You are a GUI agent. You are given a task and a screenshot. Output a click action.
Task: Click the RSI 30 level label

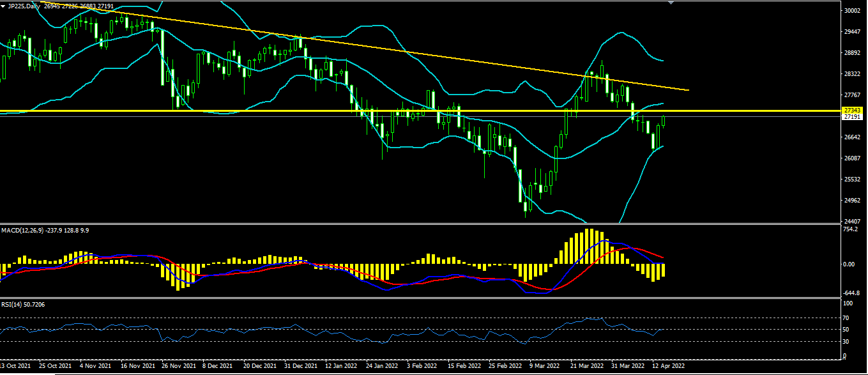coord(846,342)
